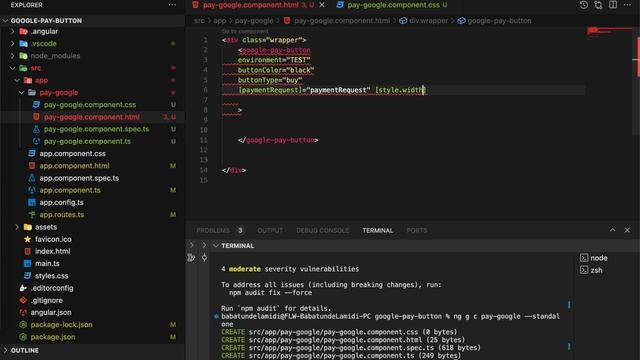The height and width of the screenshot is (360, 640).
Task: Click buttonType="buy" attribute on line 5
Action: point(270,80)
